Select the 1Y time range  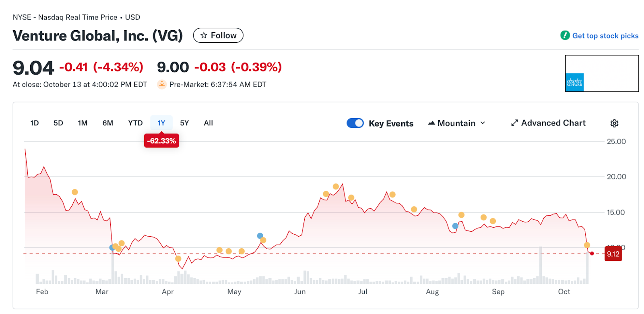tap(161, 123)
